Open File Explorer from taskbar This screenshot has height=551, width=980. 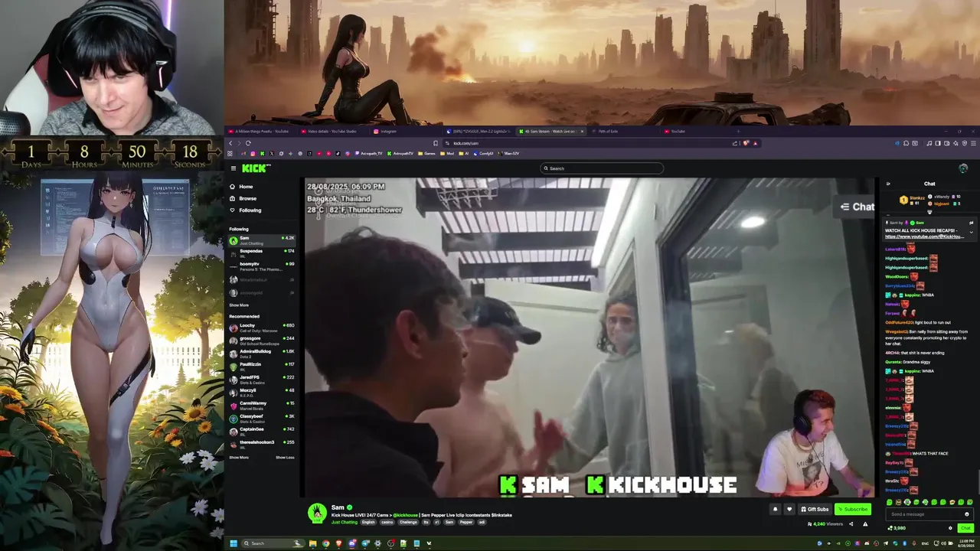point(312,543)
